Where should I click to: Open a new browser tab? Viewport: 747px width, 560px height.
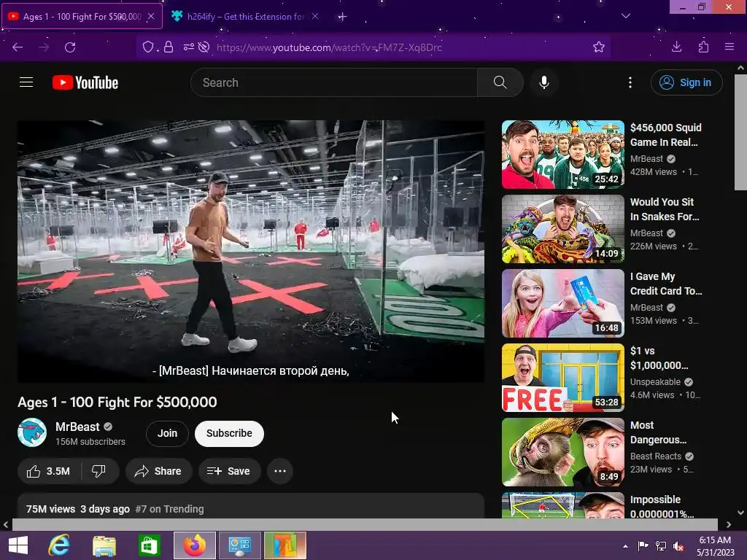click(x=342, y=17)
